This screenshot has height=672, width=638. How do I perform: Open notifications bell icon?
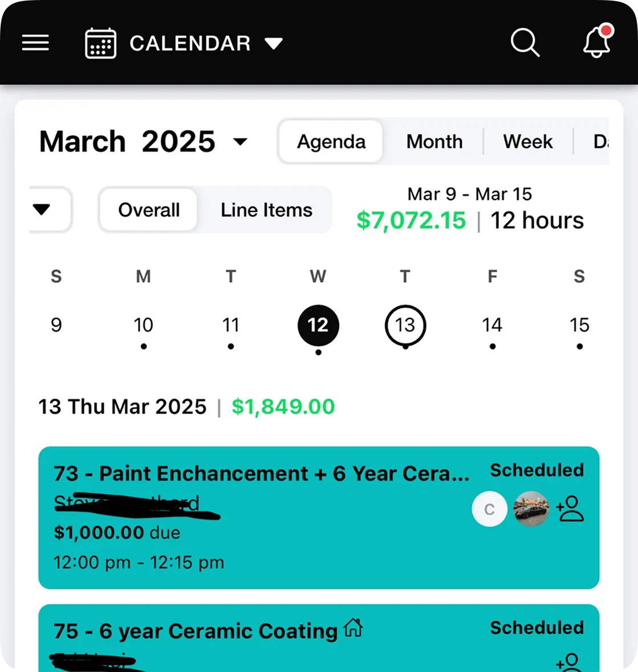pos(598,41)
